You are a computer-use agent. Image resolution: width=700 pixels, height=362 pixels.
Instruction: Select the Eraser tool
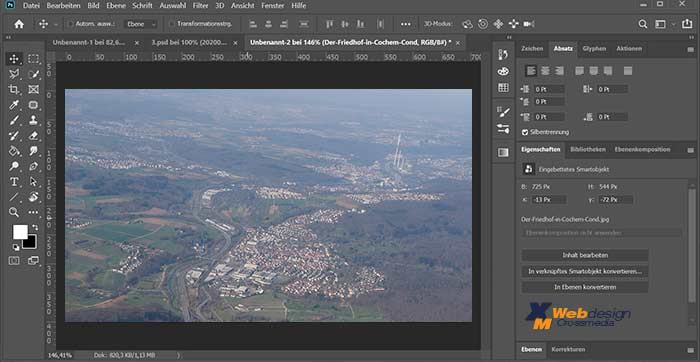point(33,135)
